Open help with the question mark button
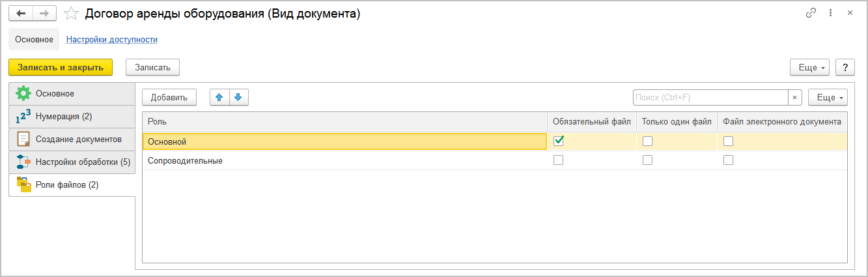The width and height of the screenshot is (868, 277). click(845, 67)
